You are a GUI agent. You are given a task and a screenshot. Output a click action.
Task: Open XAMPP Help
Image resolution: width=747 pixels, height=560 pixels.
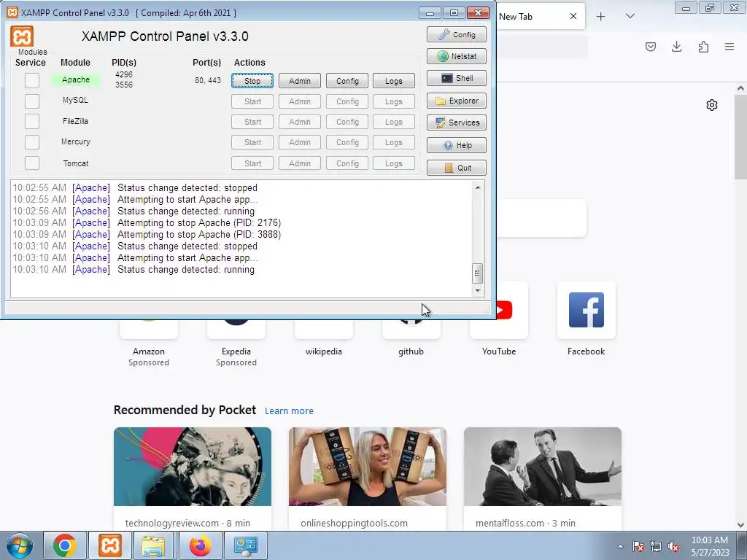coord(457,145)
